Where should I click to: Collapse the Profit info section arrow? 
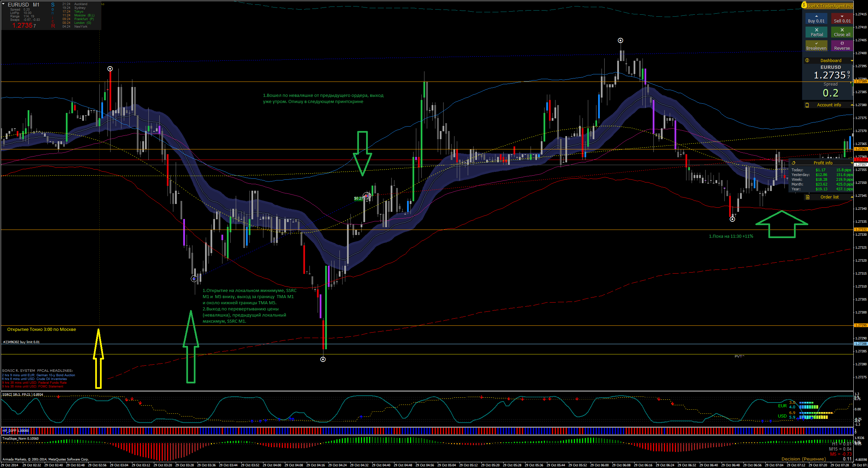852,163
